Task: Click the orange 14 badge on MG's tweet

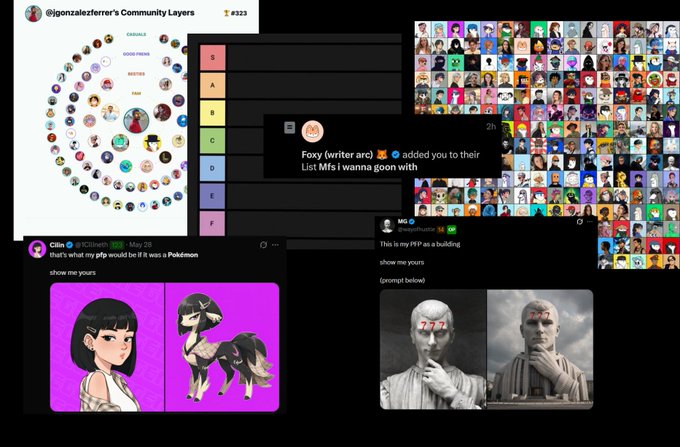Action: (441, 229)
